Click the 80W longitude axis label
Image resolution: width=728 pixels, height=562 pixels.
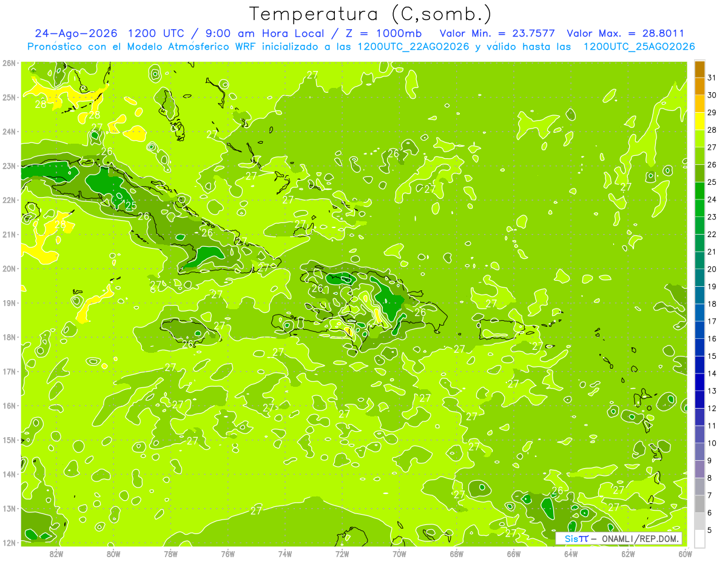(x=113, y=554)
